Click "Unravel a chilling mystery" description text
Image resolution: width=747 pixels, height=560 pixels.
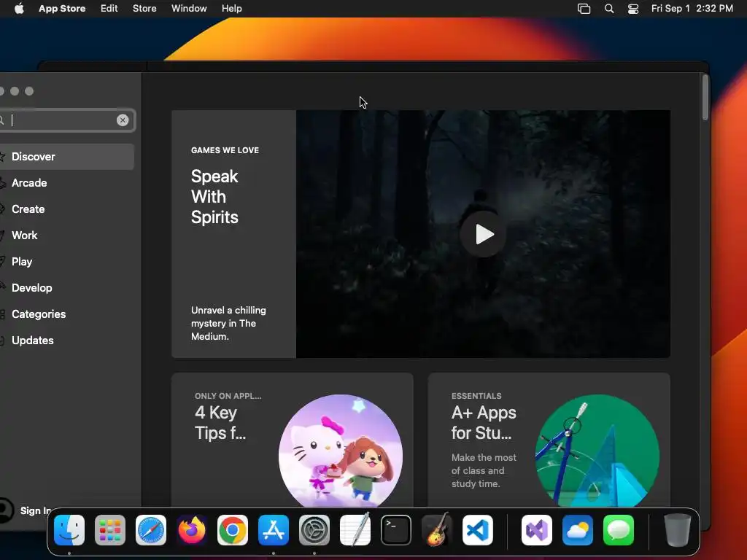coord(228,323)
